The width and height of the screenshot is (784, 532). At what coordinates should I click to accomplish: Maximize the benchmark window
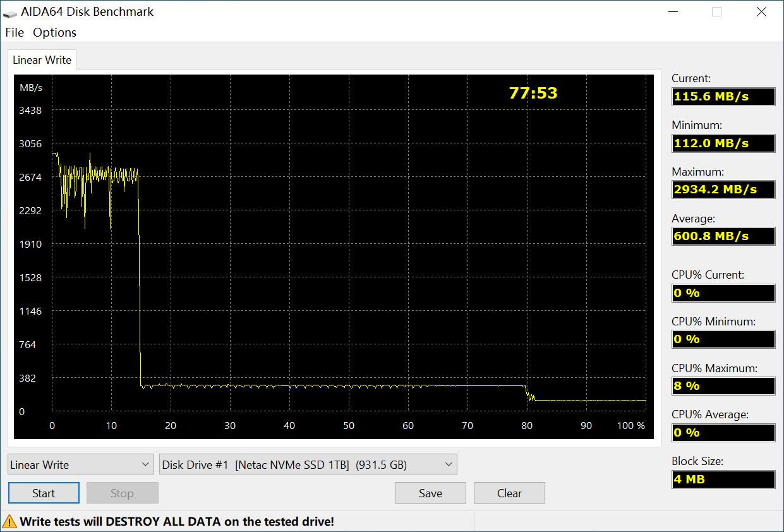[x=716, y=12]
